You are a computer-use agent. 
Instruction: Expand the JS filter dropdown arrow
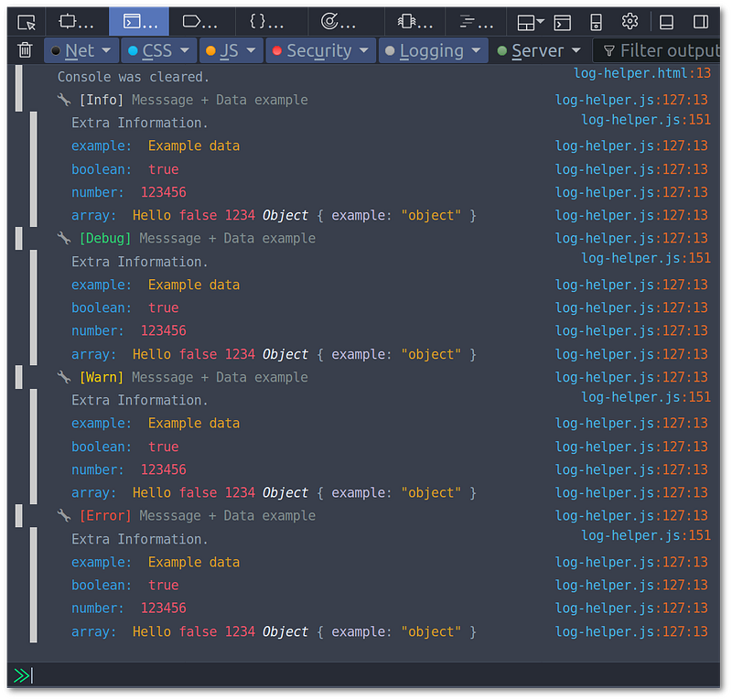252,50
